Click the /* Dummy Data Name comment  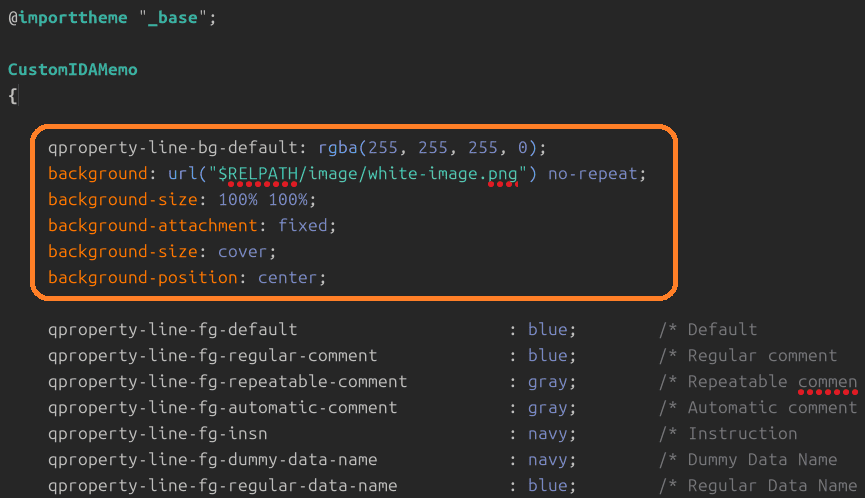pos(748,459)
